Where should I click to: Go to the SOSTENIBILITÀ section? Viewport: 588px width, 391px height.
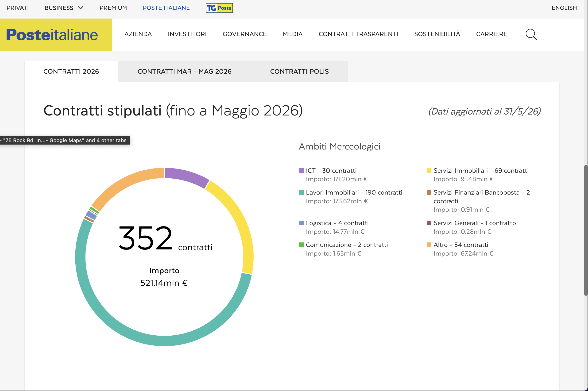(x=437, y=34)
